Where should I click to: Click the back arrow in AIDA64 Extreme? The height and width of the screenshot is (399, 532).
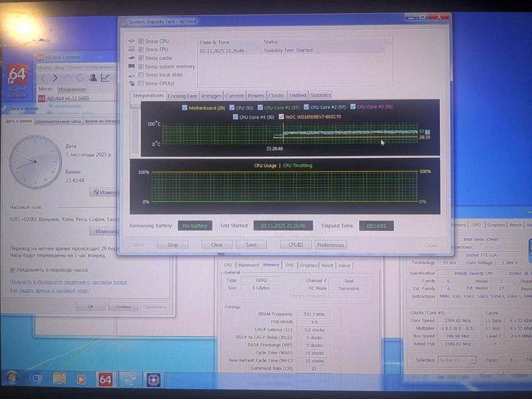43,78
